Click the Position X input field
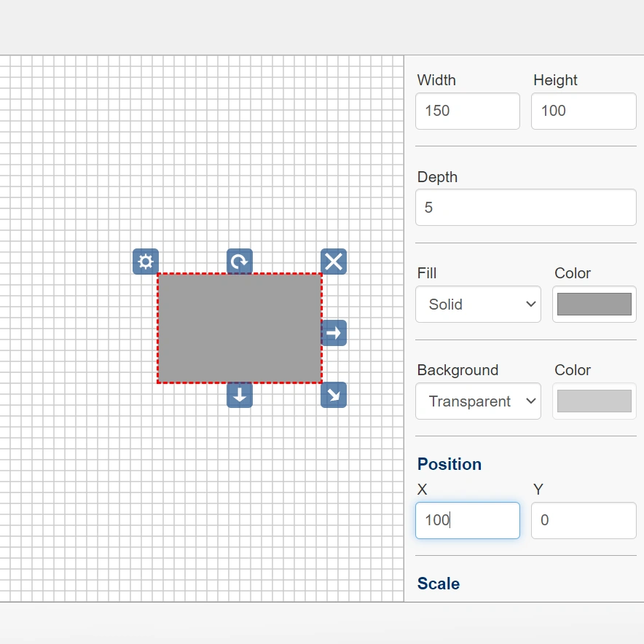 (x=467, y=521)
